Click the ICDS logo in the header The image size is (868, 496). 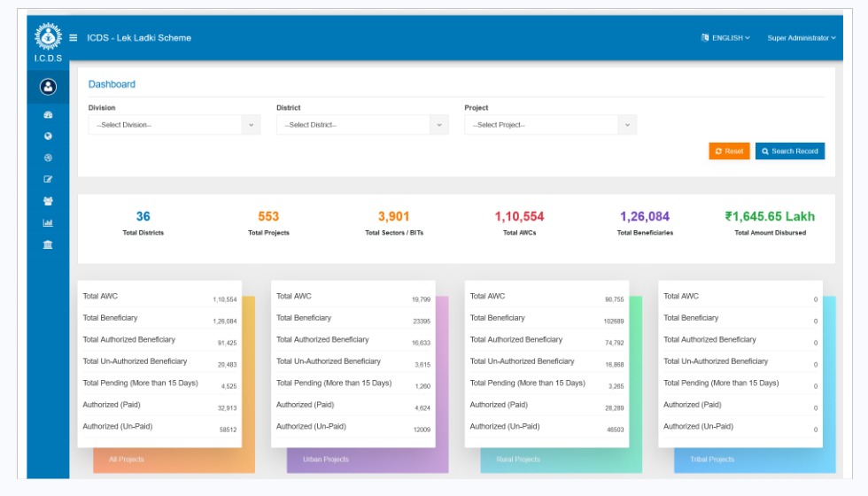(48, 40)
